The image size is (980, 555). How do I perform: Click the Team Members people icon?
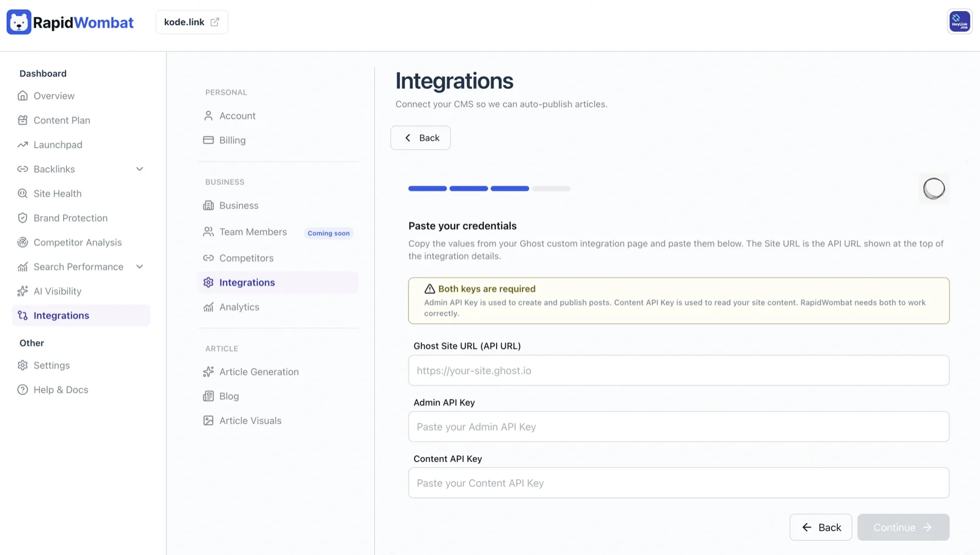[208, 232]
